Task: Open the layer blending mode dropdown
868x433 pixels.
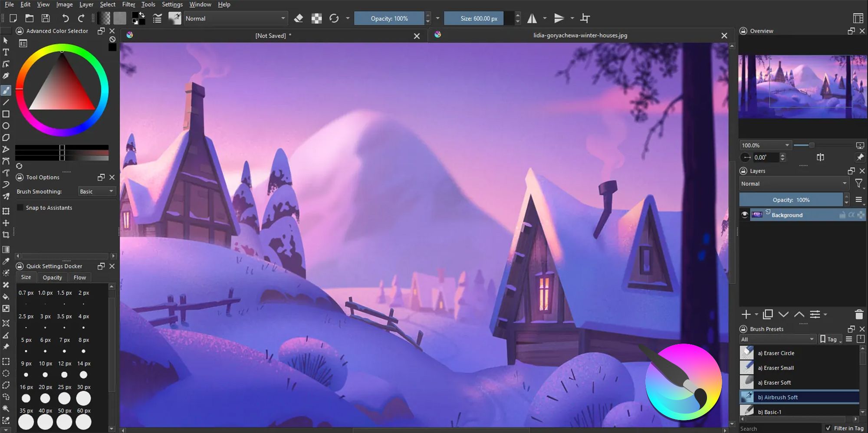Action: [794, 184]
